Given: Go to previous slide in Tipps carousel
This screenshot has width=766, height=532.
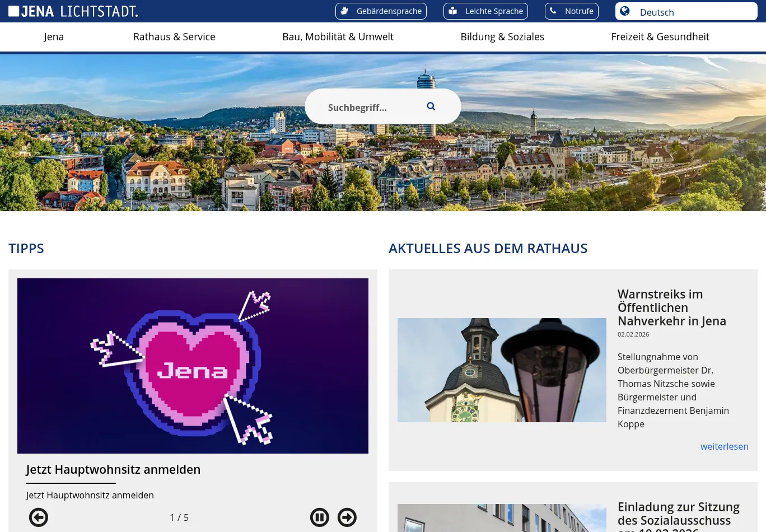Looking at the screenshot, I should click(39, 517).
